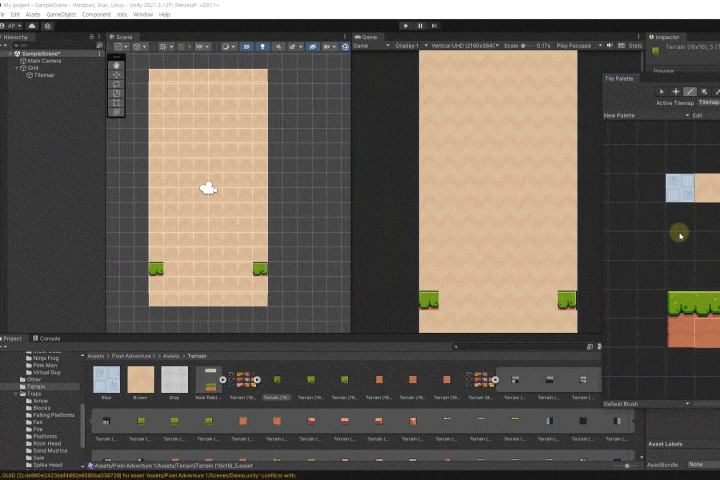Open the Jobs menu
The height and width of the screenshot is (480, 720).
pos(122,15)
